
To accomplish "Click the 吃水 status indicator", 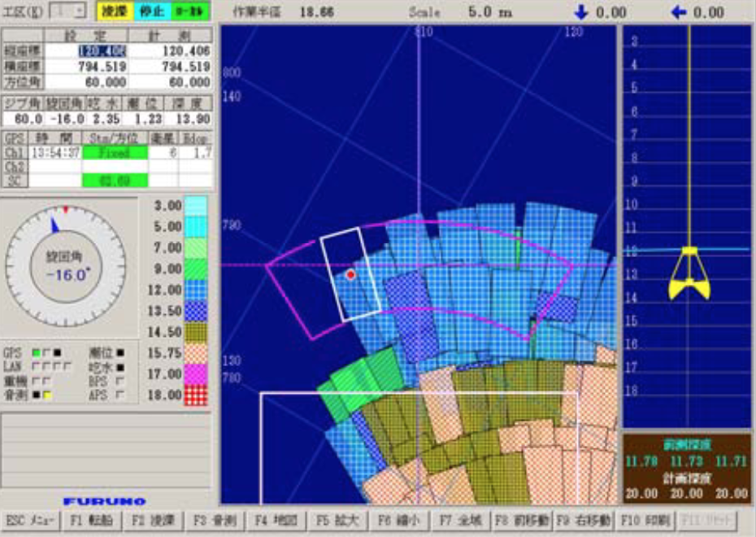I will 120,367.
